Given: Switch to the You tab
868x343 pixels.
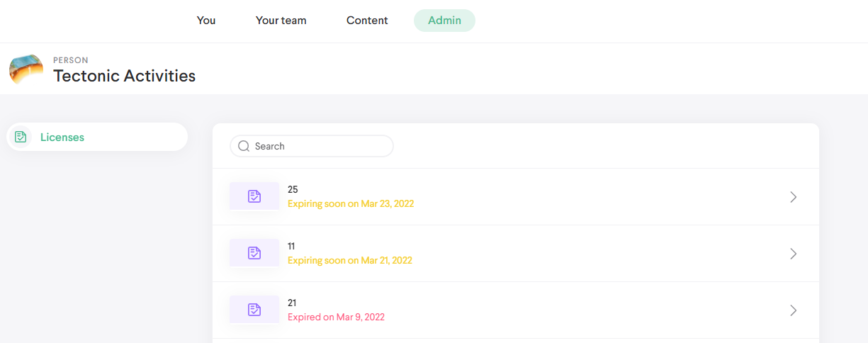Looking at the screenshot, I should (206, 21).
